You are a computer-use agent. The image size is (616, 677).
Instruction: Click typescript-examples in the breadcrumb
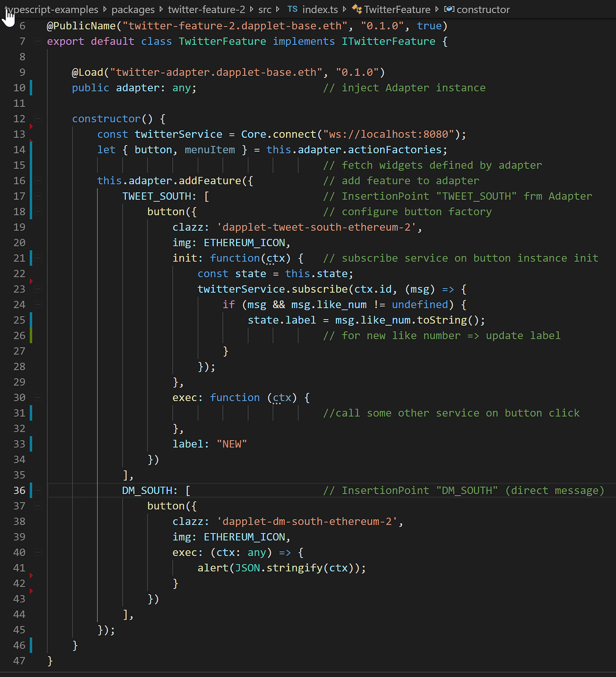52,9
